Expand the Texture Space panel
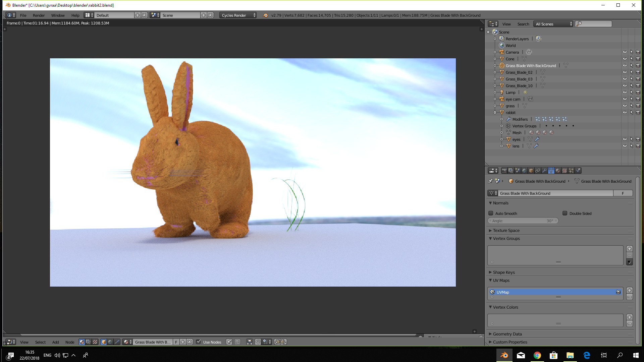The height and width of the screenshot is (362, 644). pyautogui.click(x=506, y=231)
